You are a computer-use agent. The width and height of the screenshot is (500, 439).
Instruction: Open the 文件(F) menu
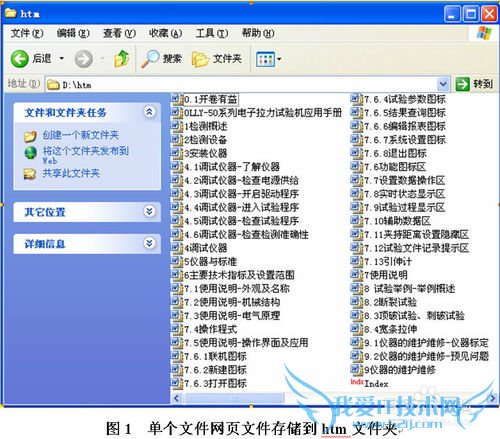(x=27, y=33)
